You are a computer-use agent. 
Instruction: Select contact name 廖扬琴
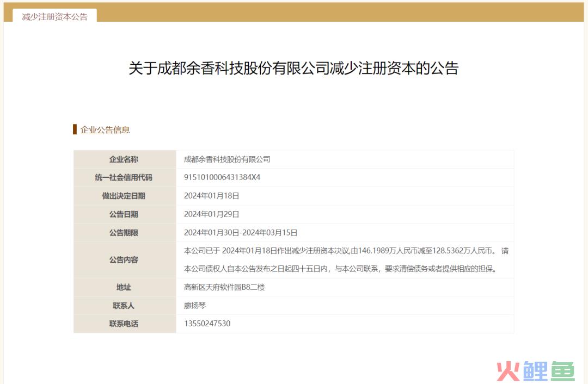pyautogui.click(x=194, y=306)
